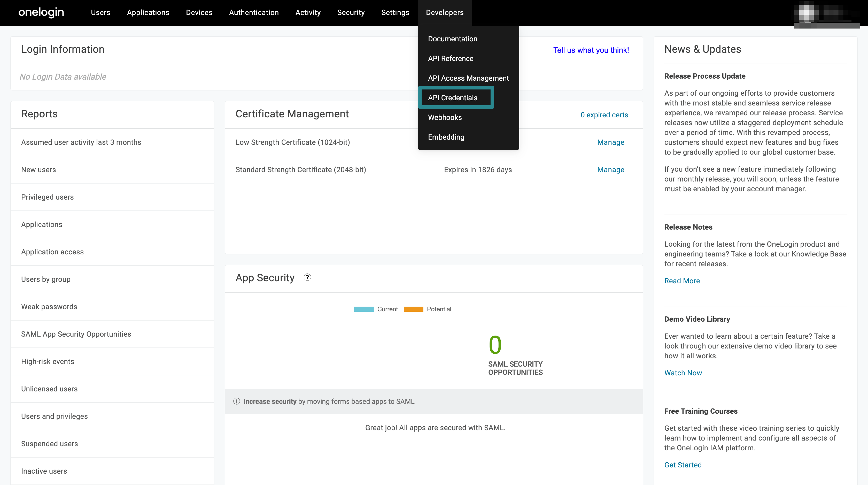
Task: Click Tell us what you think link
Action: [x=591, y=50]
